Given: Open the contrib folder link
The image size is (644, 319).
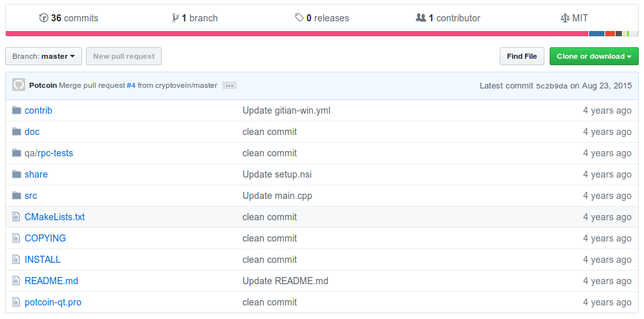Looking at the screenshot, I should pos(38,110).
